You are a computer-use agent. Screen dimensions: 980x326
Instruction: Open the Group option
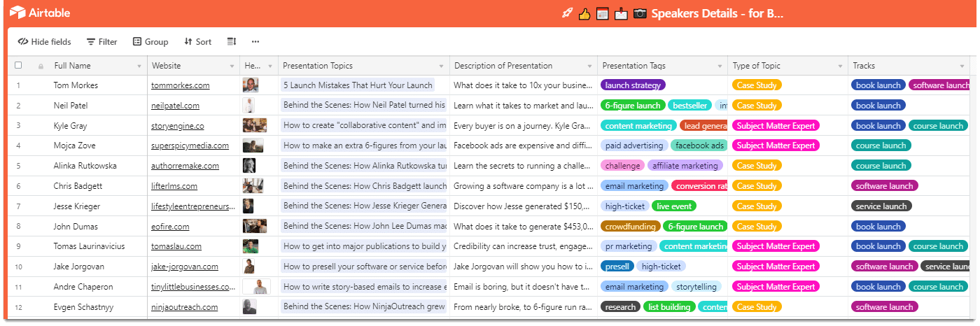point(150,42)
